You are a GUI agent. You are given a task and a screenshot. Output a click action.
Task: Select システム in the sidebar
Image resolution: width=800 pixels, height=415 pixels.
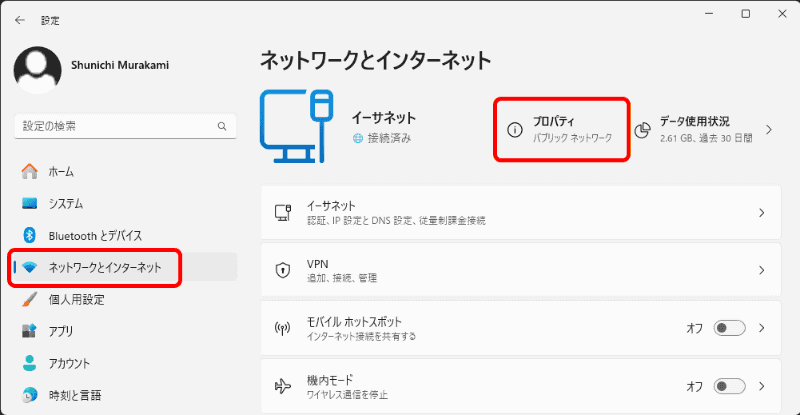click(x=125, y=204)
